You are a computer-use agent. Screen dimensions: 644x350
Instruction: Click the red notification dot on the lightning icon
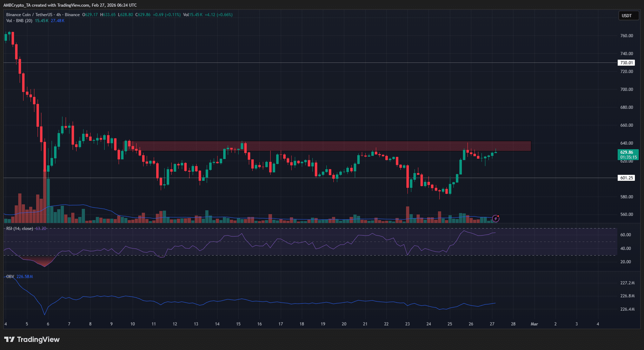(x=498, y=216)
